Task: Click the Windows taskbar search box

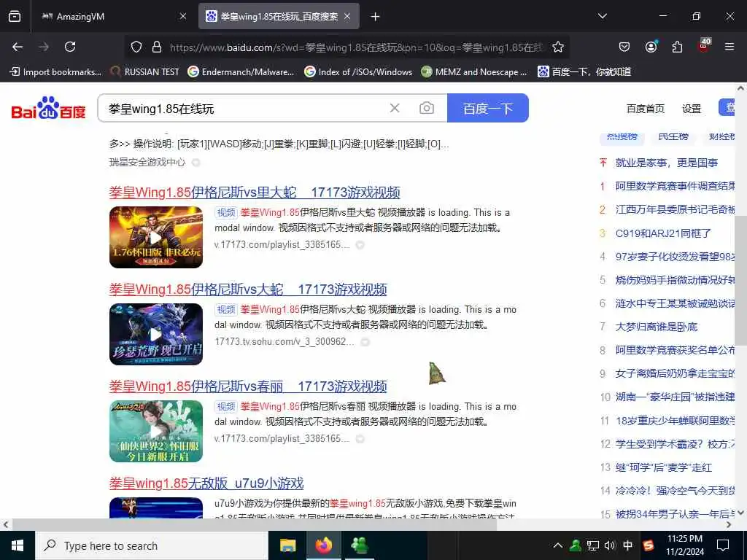Action: point(152,545)
